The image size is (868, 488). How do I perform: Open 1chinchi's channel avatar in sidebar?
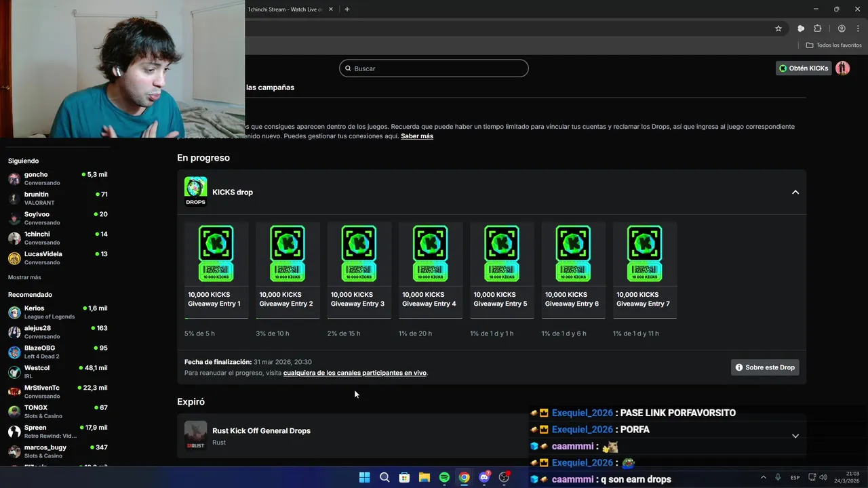click(x=14, y=238)
